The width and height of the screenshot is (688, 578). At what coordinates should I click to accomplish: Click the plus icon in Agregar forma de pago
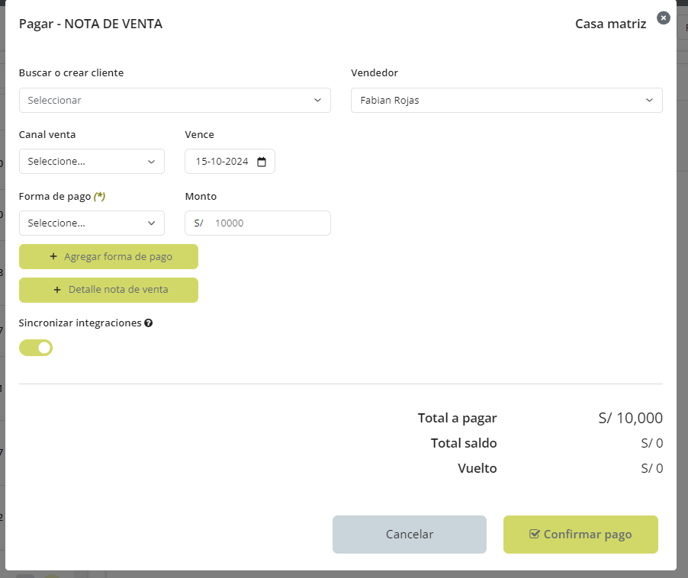click(53, 256)
